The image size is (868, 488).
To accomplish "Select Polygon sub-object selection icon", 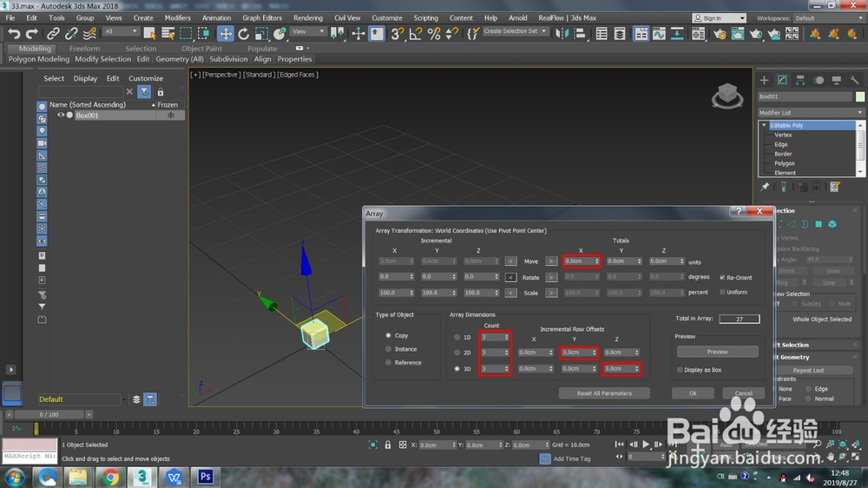I will (x=819, y=224).
